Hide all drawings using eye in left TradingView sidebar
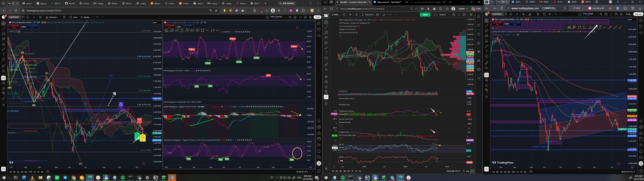Viewport: 644px width, 181px height. click(4, 93)
